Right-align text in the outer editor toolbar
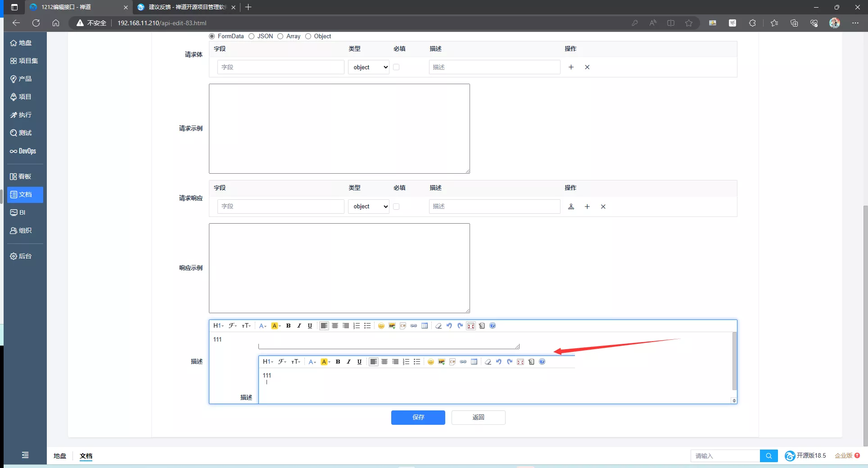Screen dimensions: 868x468 click(346, 326)
